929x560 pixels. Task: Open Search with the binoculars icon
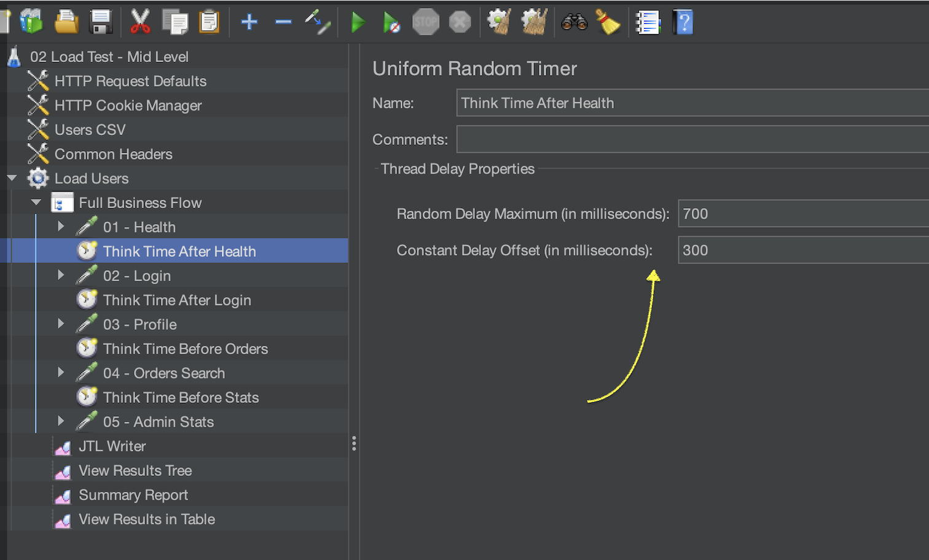pos(574,23)
